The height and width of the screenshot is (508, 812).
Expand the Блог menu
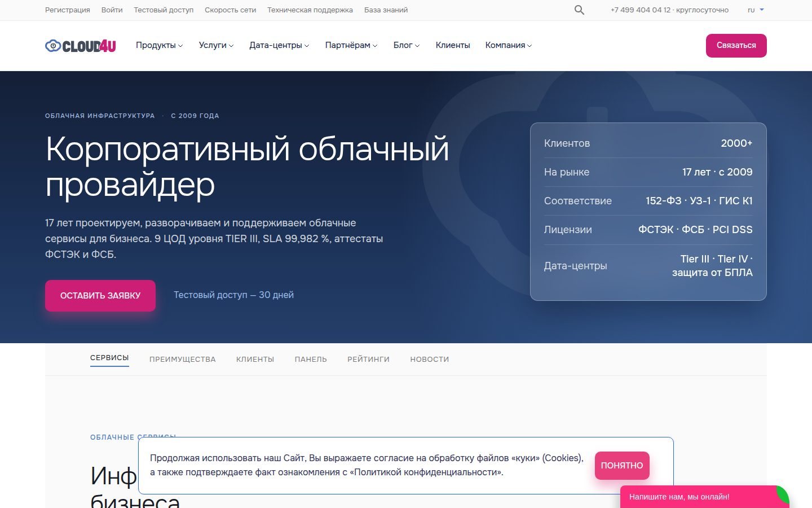pyautogui.click(x=407, y=45)
